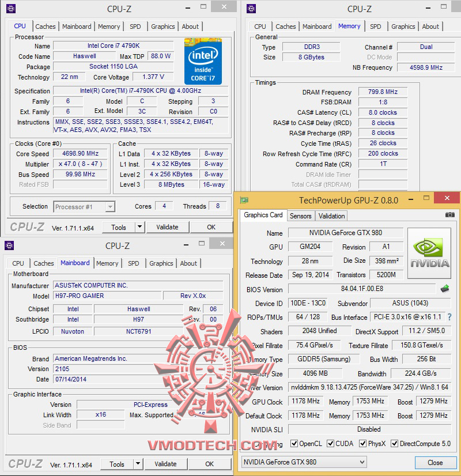This screenshot has width=461, height=476.
Task: Expand the Tools arrow in the CPU window
Action: pyautogui.click(x=139, y=227)
